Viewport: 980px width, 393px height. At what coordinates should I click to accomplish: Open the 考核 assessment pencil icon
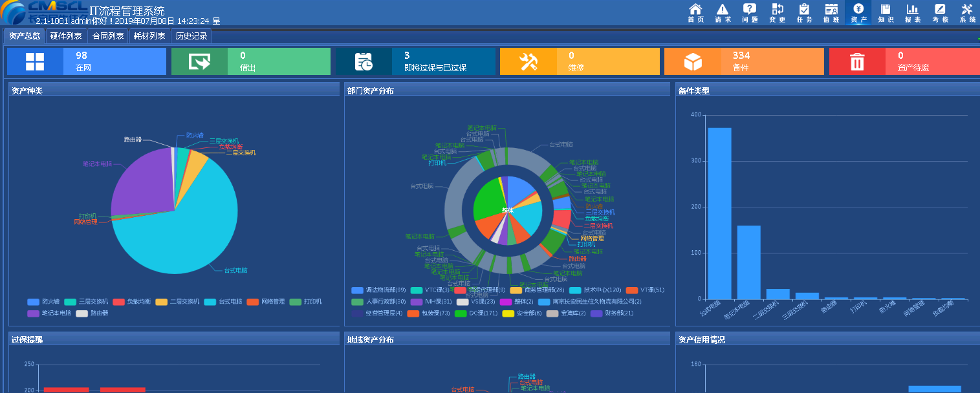[940, 13]
